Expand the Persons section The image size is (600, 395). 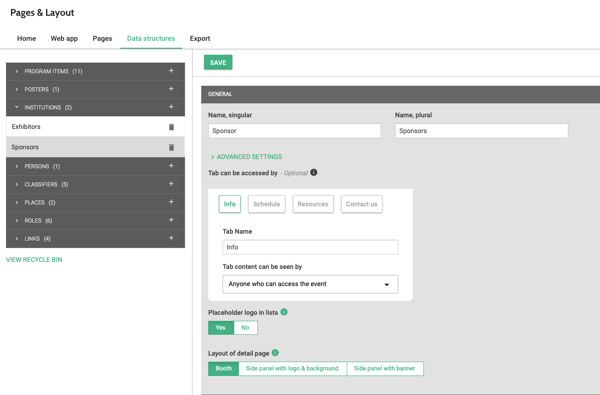click(x=16, y=166)
